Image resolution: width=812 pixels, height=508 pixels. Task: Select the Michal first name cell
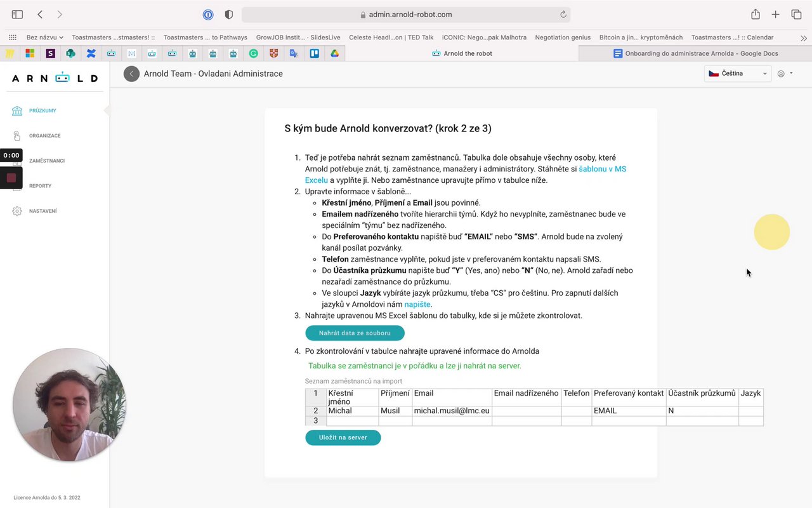(353, 411)
